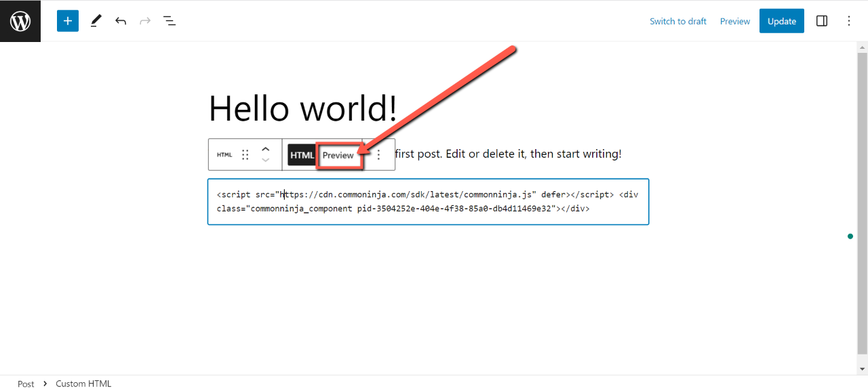868x391 pixels.
Task: Click inside the Custom HTML code field
Action: coord(428,201)
